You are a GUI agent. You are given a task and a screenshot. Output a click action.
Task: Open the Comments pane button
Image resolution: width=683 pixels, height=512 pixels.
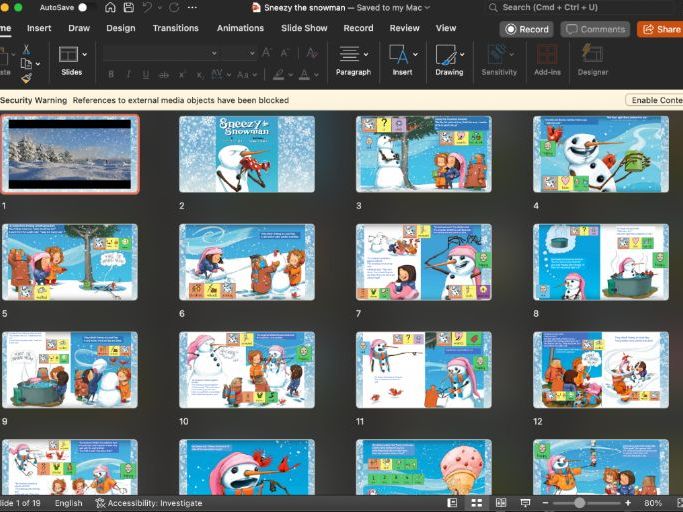595,29
